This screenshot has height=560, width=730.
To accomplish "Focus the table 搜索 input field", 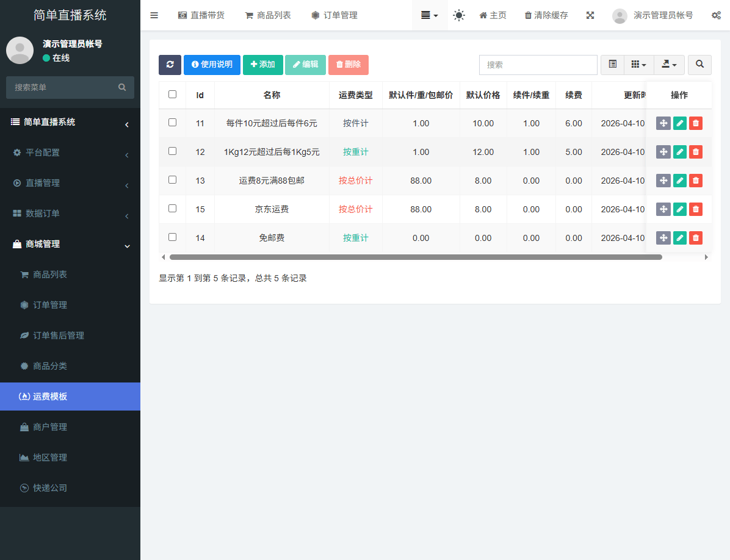I will click(538, 65).
